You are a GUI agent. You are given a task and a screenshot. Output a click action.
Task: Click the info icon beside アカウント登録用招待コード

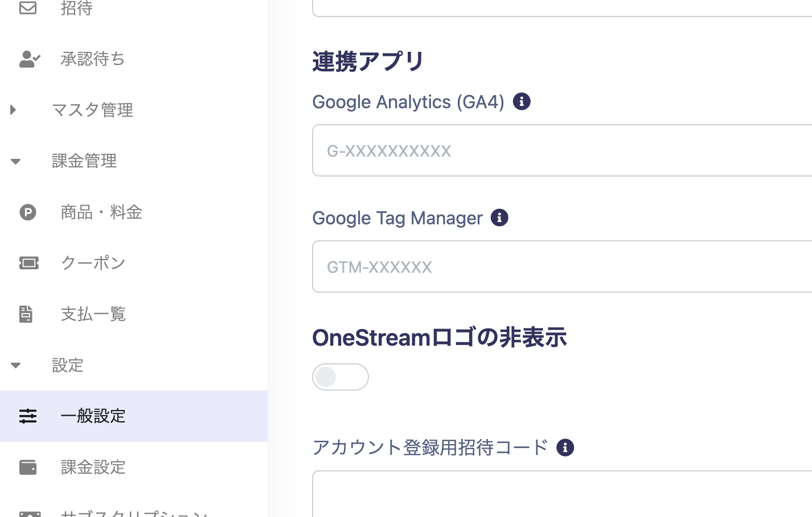click(x=565, y=448)
